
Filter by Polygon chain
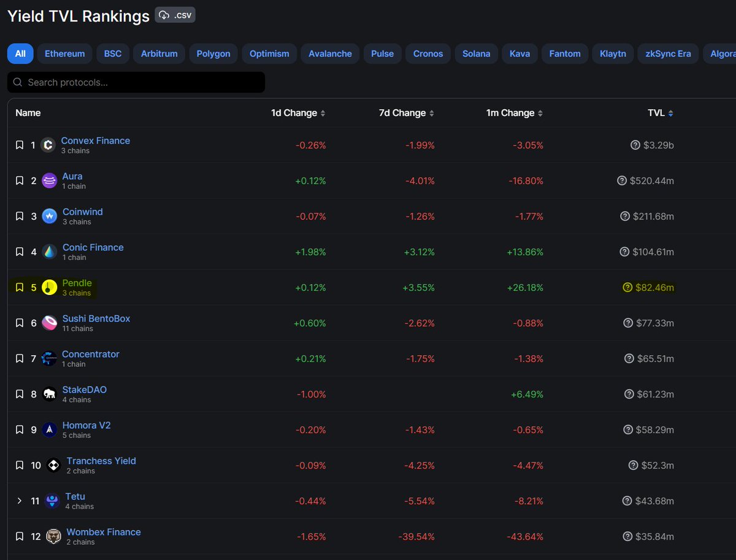pos(213,53)
